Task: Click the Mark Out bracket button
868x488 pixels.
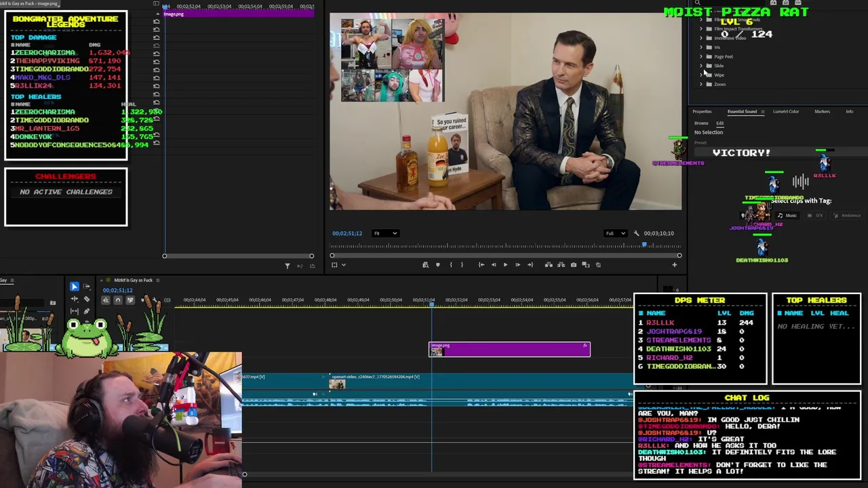Action: [462, 265]
